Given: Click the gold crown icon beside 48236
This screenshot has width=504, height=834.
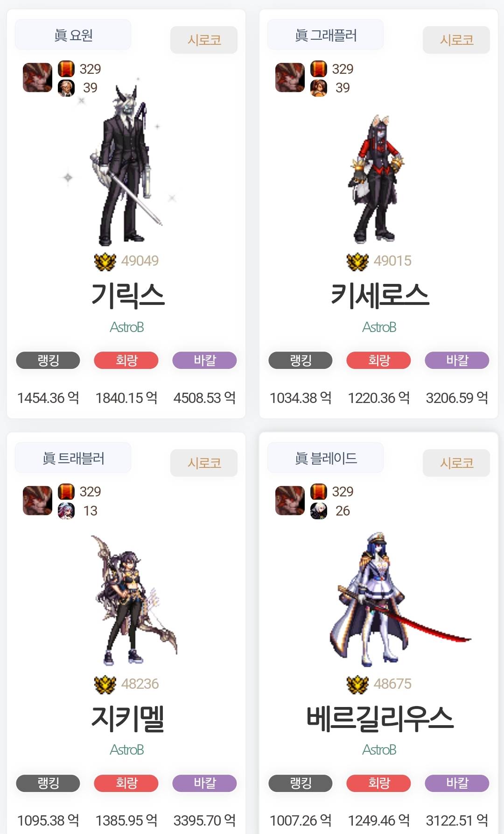Looking at the screenshot, I should [105, 685].
